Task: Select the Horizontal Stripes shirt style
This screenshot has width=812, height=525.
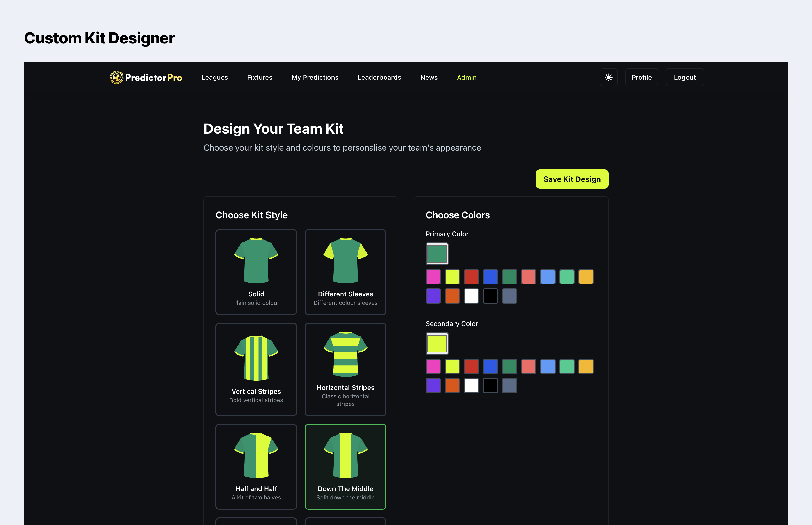Action: point(345,369)
